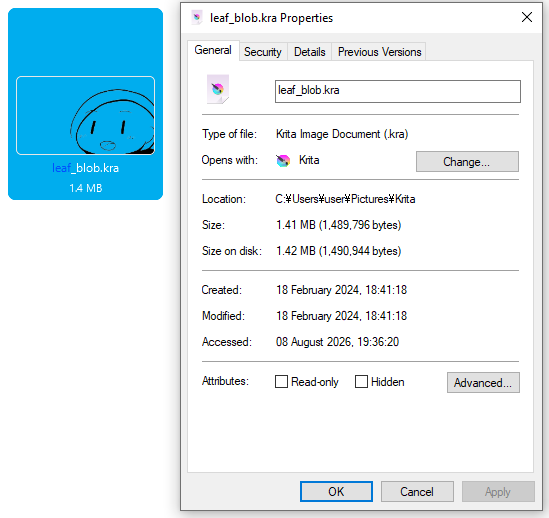Image resolution: width=549 pixels, height=518 pixels.
Task: Click Change... to pick another app
Action: tap(467, 162)
